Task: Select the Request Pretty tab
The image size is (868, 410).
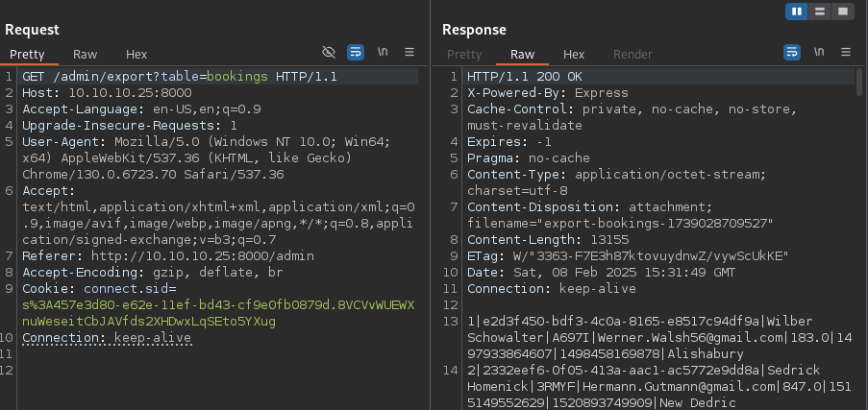Action: coord(28,55)
